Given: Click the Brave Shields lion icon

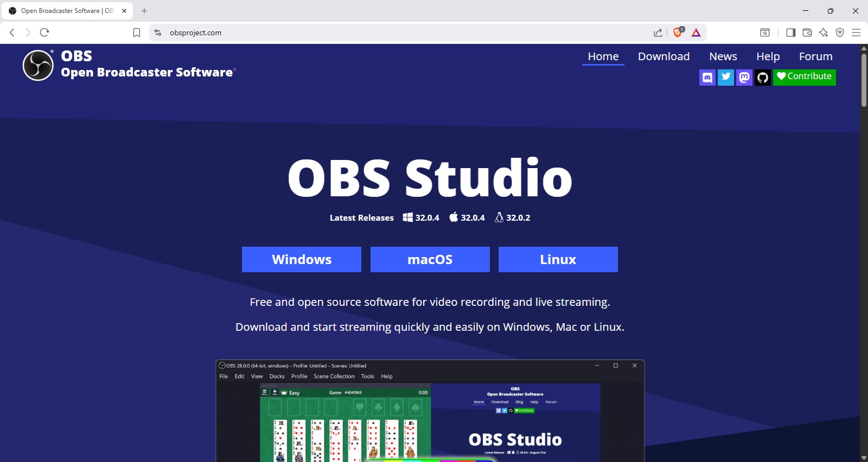Looking at the screenshot, I should (x=678, y=33).
